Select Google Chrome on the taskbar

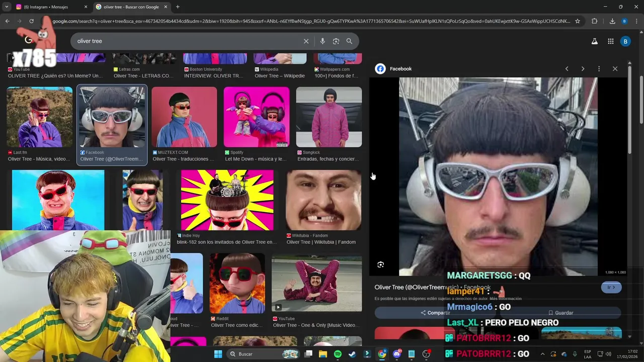coord(382,354)
